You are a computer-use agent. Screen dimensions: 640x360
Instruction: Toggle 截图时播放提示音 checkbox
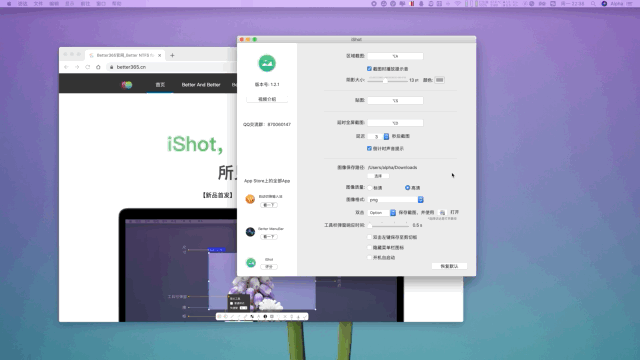pyautogui.click(x=369, y=69)
